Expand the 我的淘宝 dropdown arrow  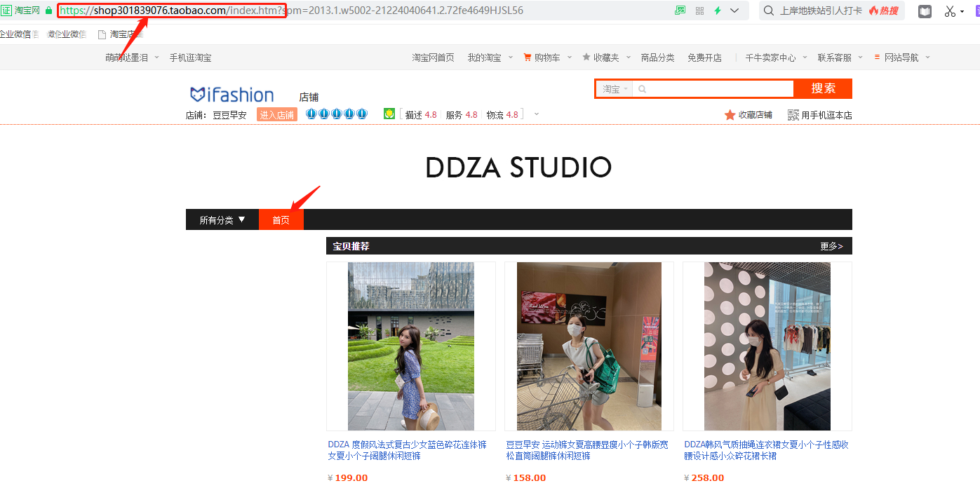pos(510,57)
